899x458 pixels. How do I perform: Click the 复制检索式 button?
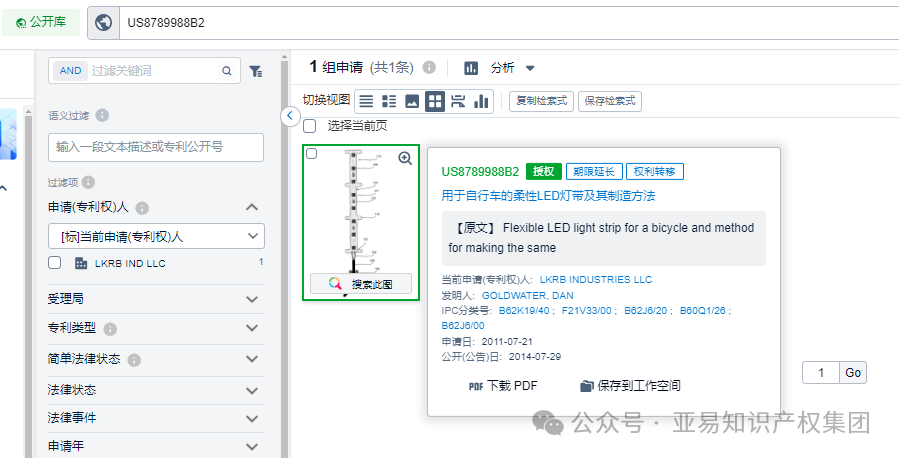coord(541,101)
